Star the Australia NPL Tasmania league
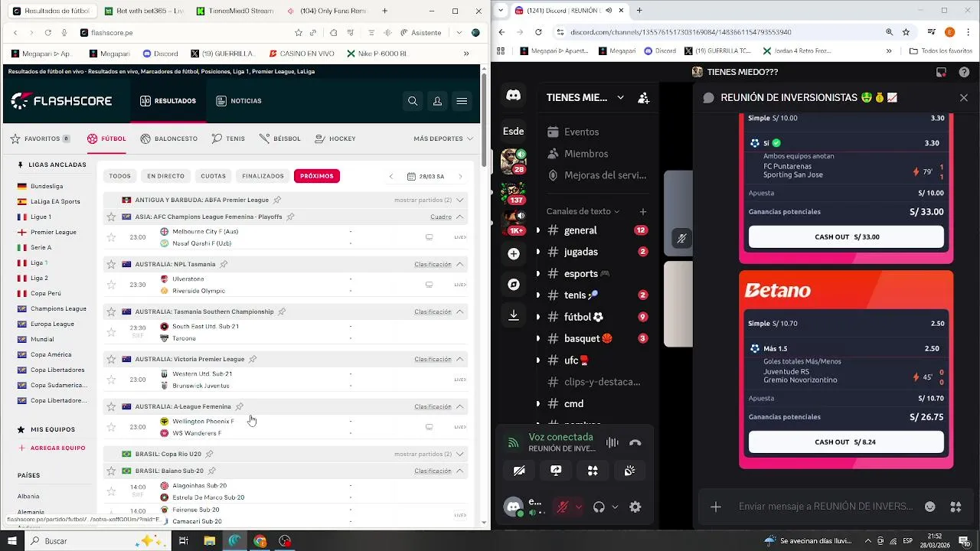Screen dimensions: 980x551 point(111,264)
